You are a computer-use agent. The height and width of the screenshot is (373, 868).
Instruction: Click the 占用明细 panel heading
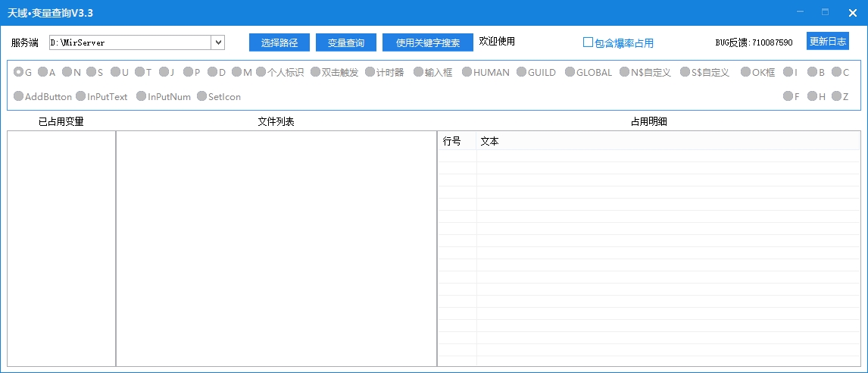[649, 122]
